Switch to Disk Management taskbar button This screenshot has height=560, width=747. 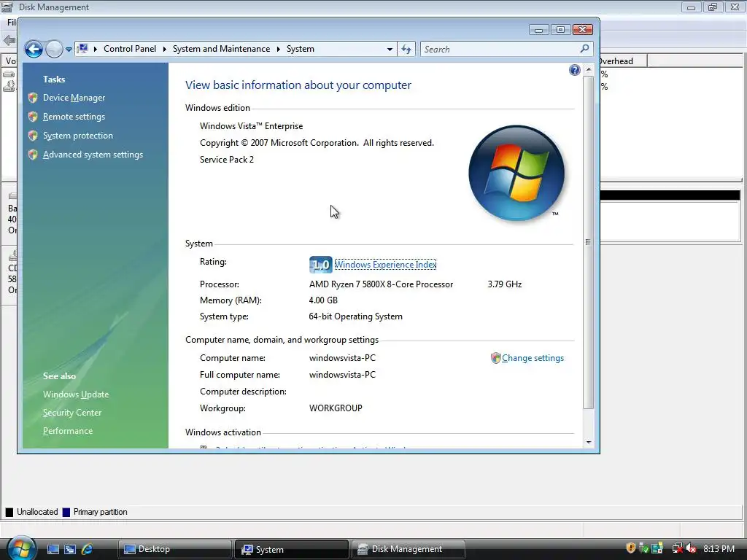click(x=409, y=549)
